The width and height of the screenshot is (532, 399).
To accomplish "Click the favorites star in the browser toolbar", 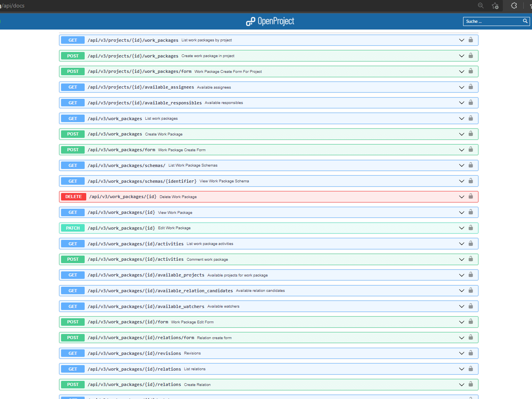I will coord(495,6).
